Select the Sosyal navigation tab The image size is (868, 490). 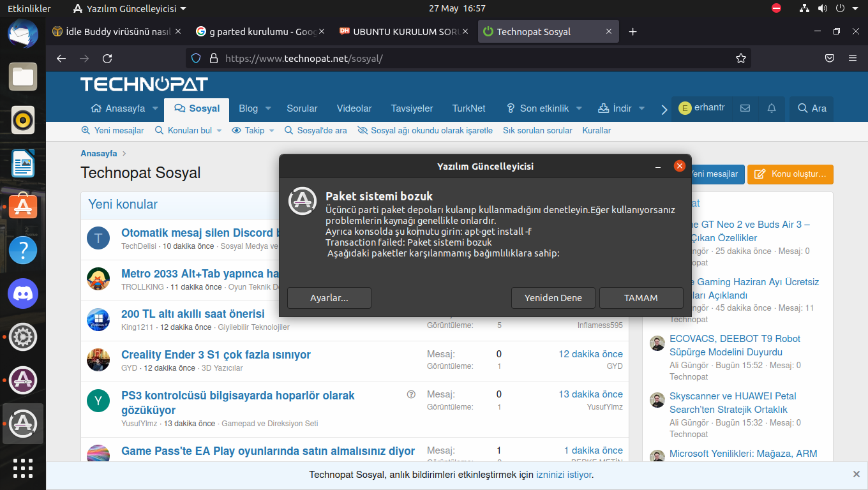click(x=197, y=108)
